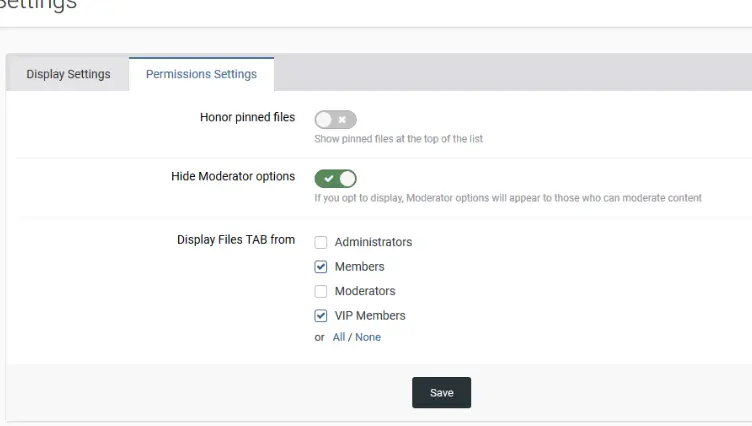
Task: Click the All link to select every group
Action: click(x=339, y=337)
